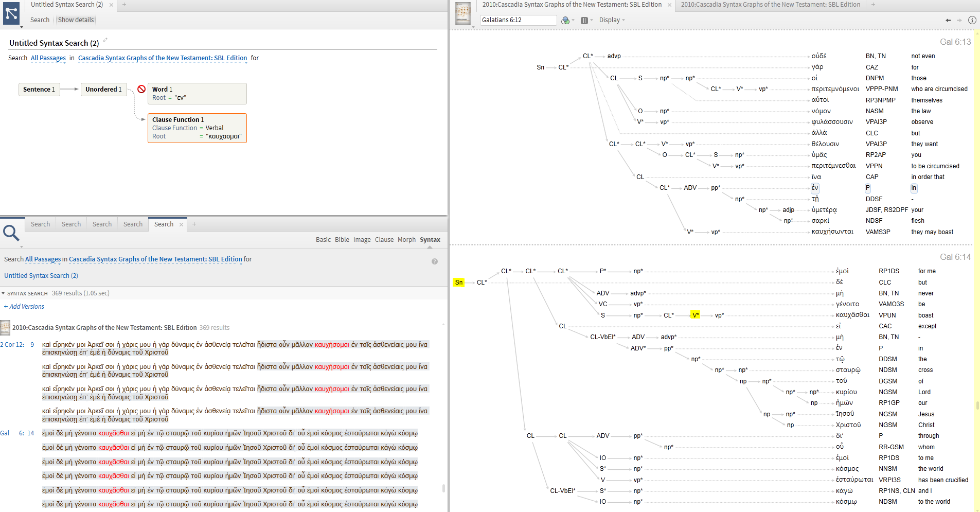Screen dimensions: 980x512
Task: Select the Word 1 query node
Action: coord(197,93)
